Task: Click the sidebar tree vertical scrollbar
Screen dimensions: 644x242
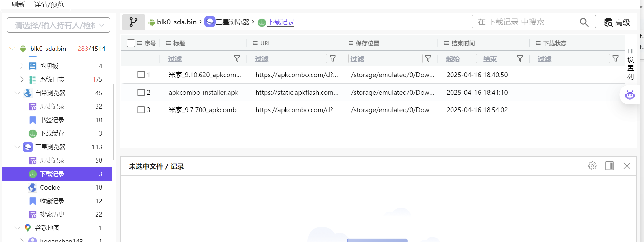Action: pyautogui.click(x=113, y=121)
